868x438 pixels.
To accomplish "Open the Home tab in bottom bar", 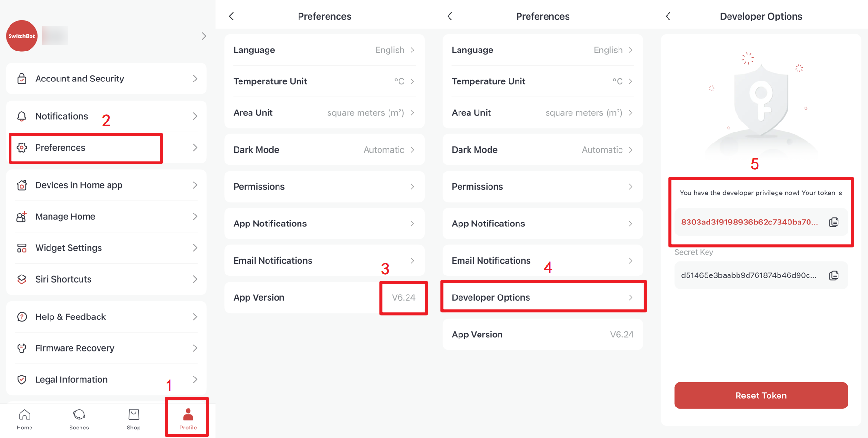I will pos(24,419).
